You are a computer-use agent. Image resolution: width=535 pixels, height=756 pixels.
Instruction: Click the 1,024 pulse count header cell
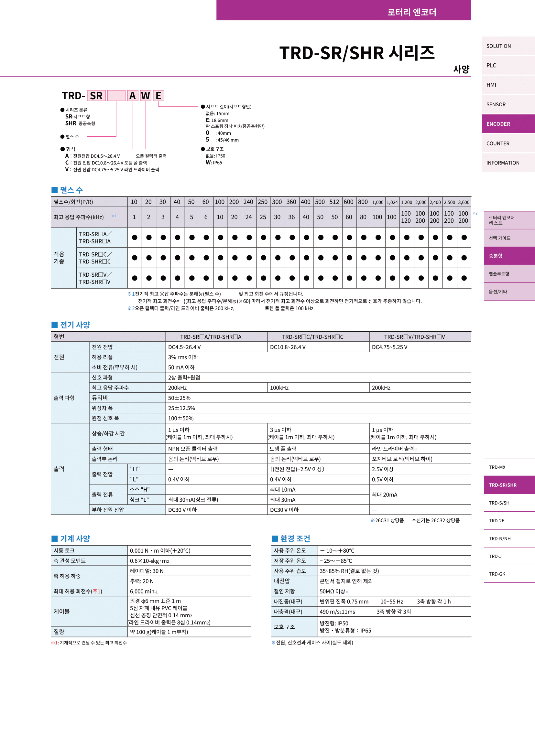click(392, 202)
